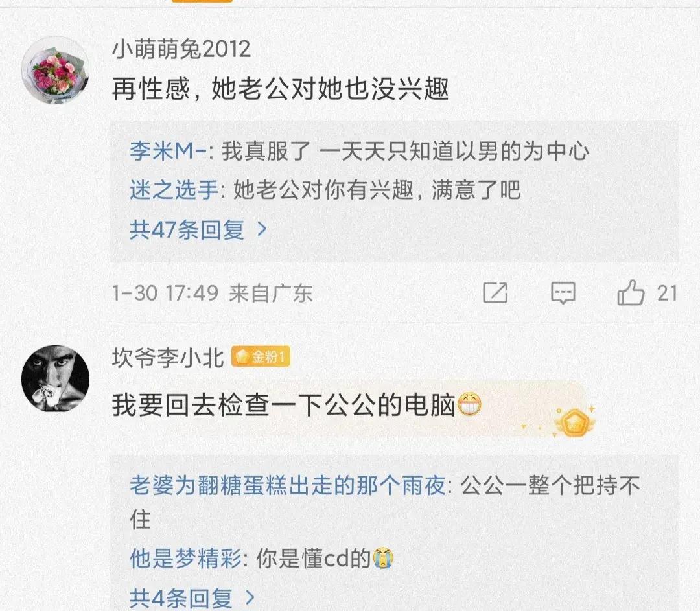Screen dimensions: 700x611
Task: Open 他是梦精彩 user profile link
Action: pyautogui.click(x=186, y=559)
